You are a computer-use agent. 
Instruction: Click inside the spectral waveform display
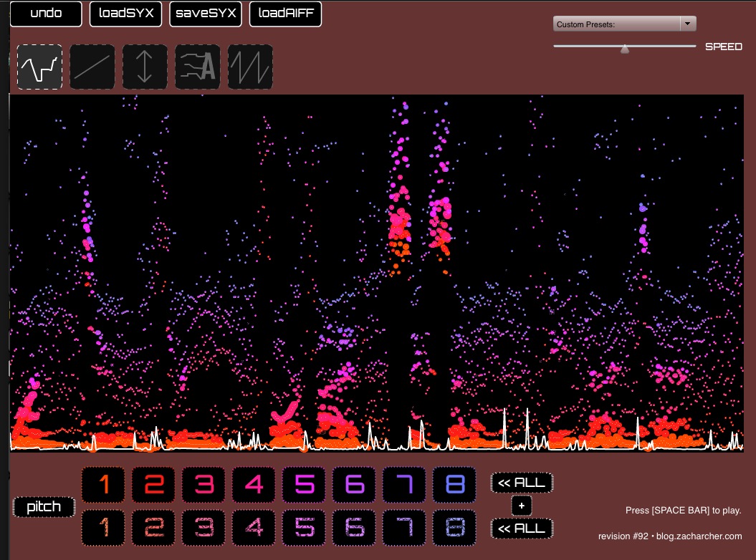(376, 273)
